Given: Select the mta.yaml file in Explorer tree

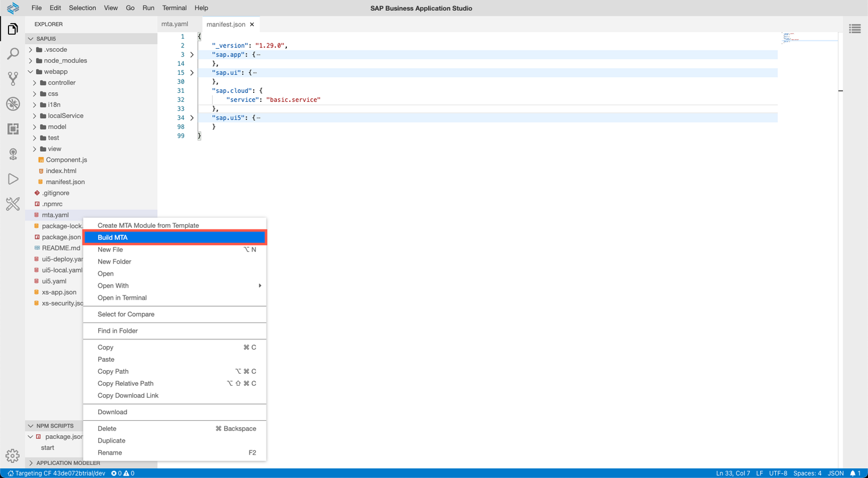Looking at the screenshot, I should [91, 215].
